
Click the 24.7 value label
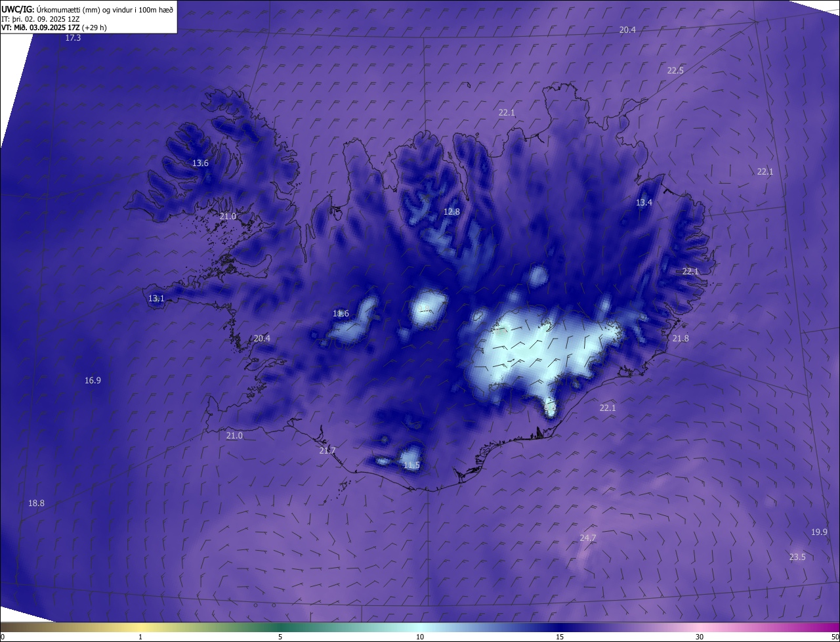pyautogui.click(x=587, y=538)
